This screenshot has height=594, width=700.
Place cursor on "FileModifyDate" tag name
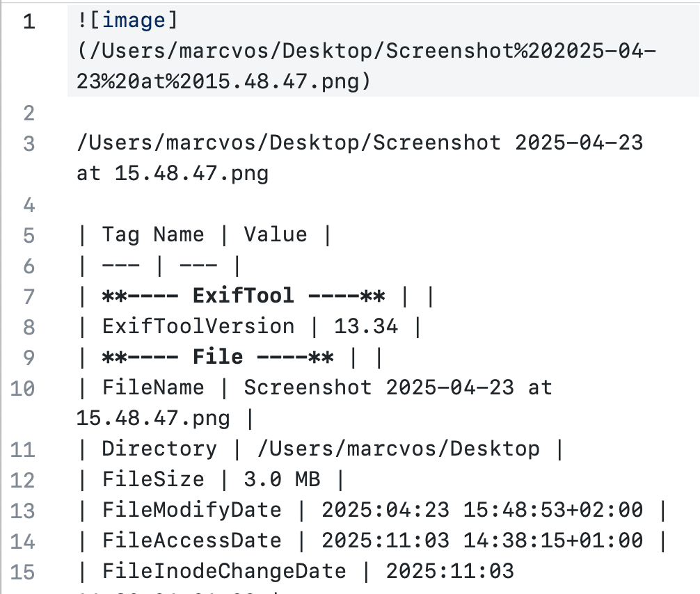tap(192, 511)
